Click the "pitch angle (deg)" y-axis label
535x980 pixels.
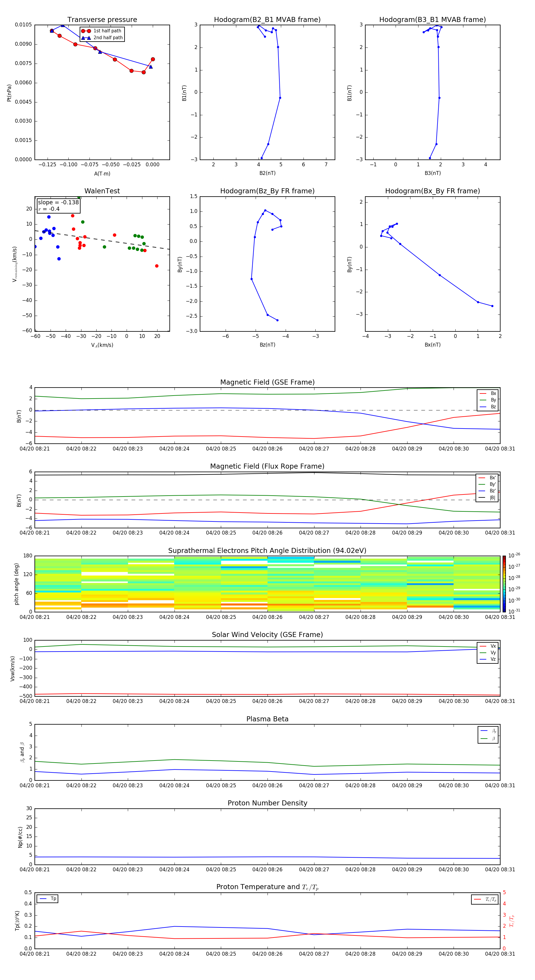16,584
